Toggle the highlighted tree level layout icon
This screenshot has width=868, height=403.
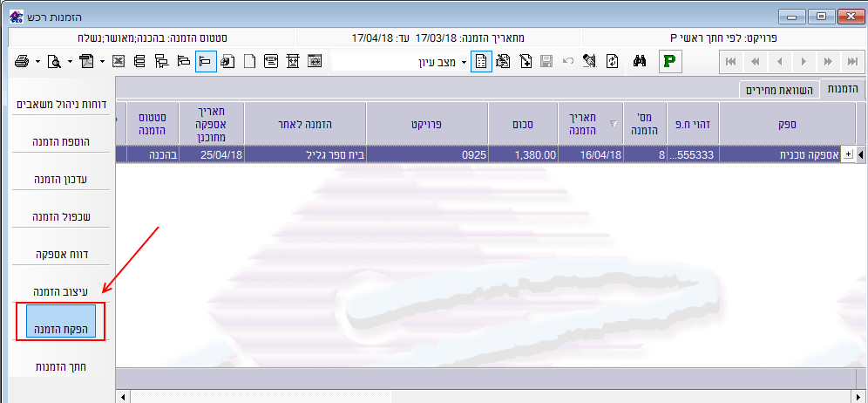click(206, 61)
